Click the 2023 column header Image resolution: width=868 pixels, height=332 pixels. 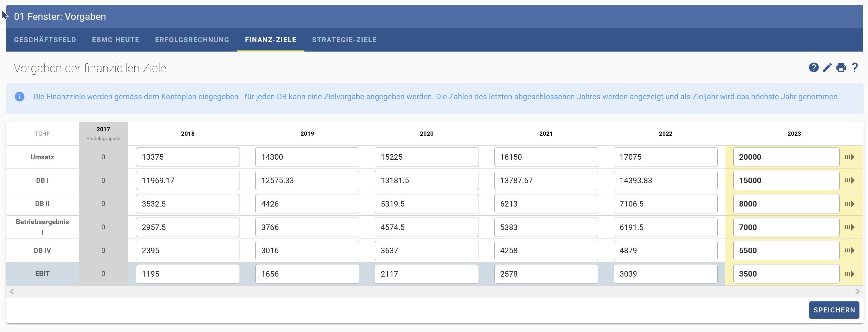click(x=794, y=134)
